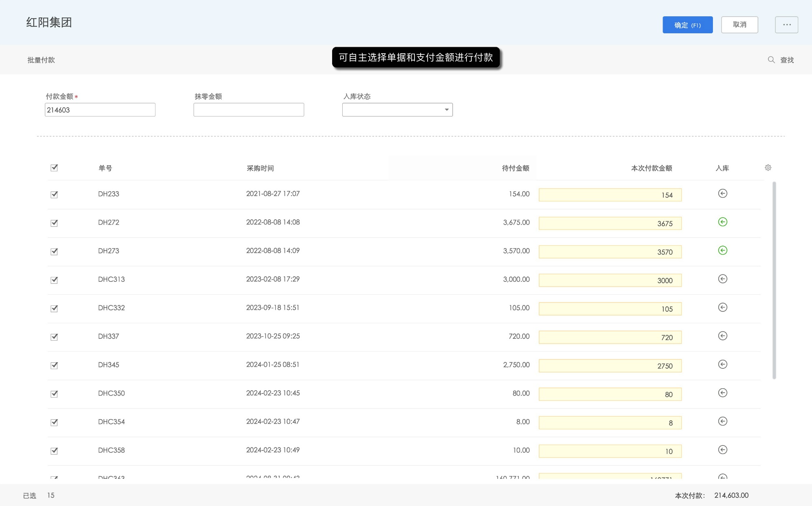Viewport: 812px width, 506px height.
Task: Open the table column settings gear
Action: 768,168
